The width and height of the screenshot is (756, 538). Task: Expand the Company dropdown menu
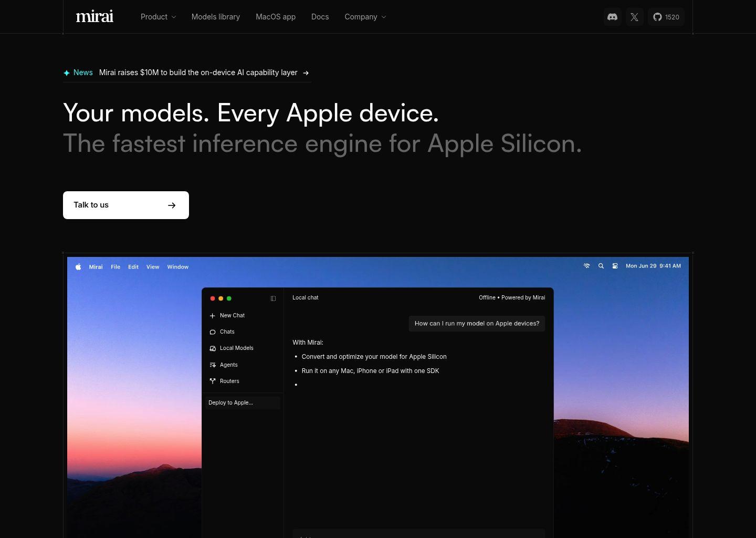coord(365,17)
